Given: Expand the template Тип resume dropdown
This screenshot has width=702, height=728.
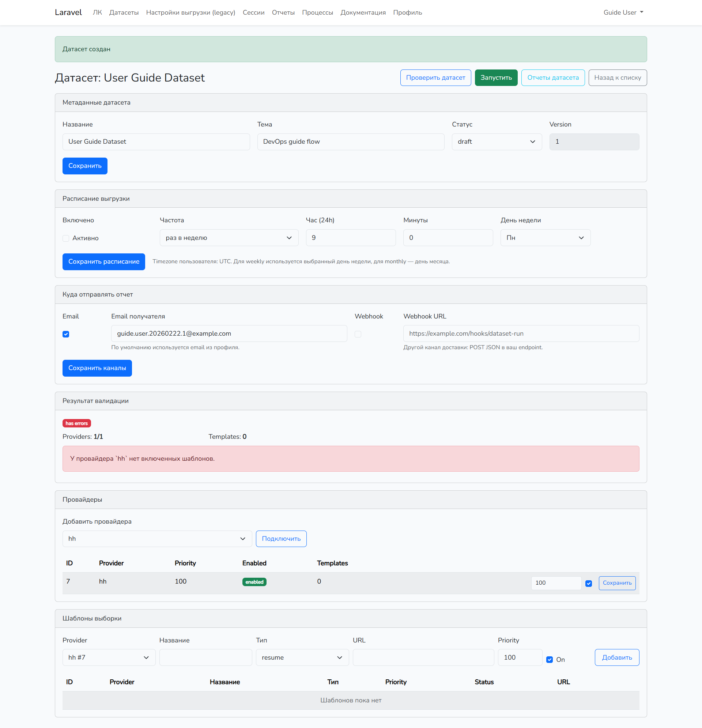Looking at the screenshot, I should (x=302, y=657).
